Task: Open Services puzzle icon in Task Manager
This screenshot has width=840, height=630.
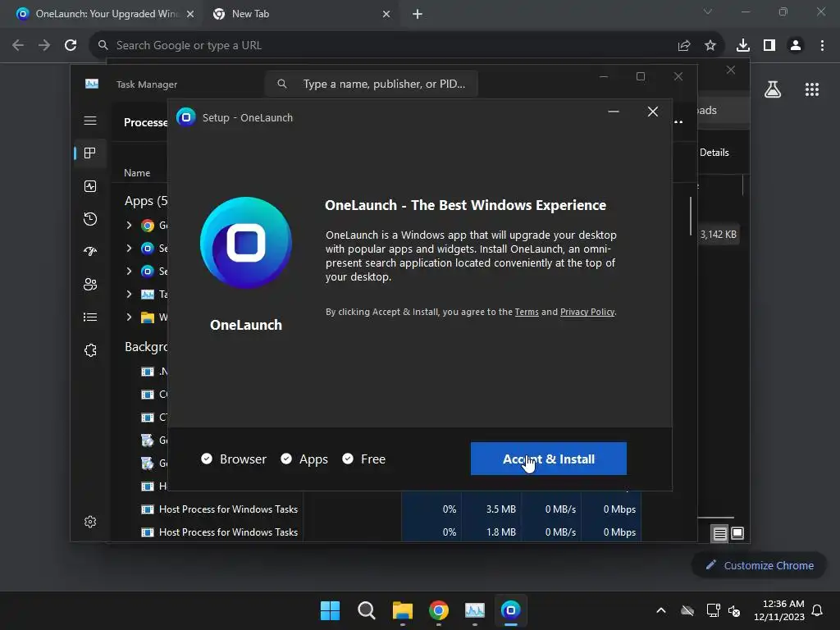Action: pos(90,350)
